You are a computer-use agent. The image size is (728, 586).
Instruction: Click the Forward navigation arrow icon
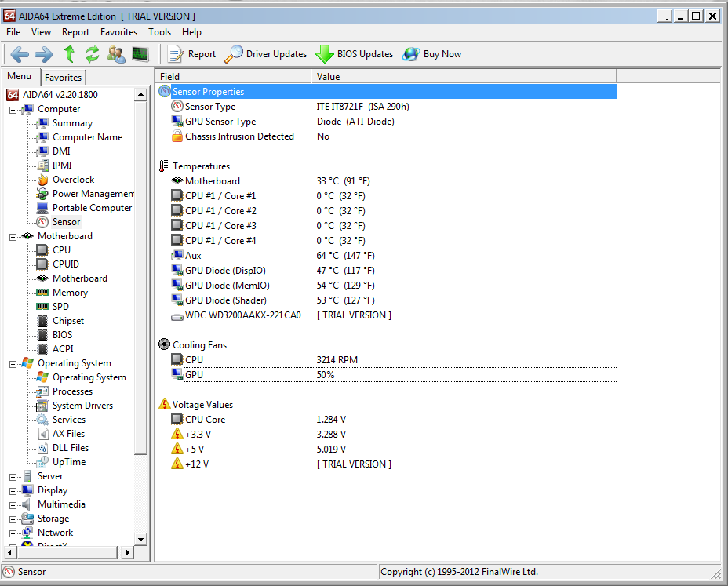[44, 54]
